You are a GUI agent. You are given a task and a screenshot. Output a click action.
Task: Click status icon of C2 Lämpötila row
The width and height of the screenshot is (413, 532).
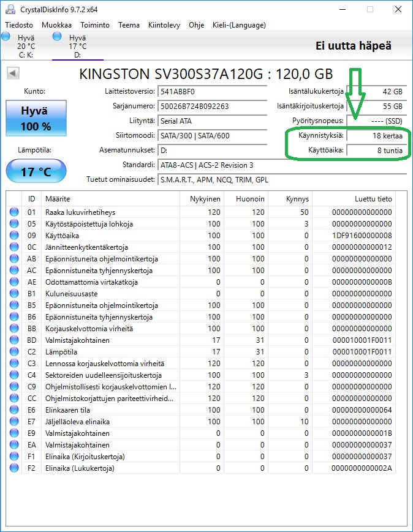click(x=14, y=352)
